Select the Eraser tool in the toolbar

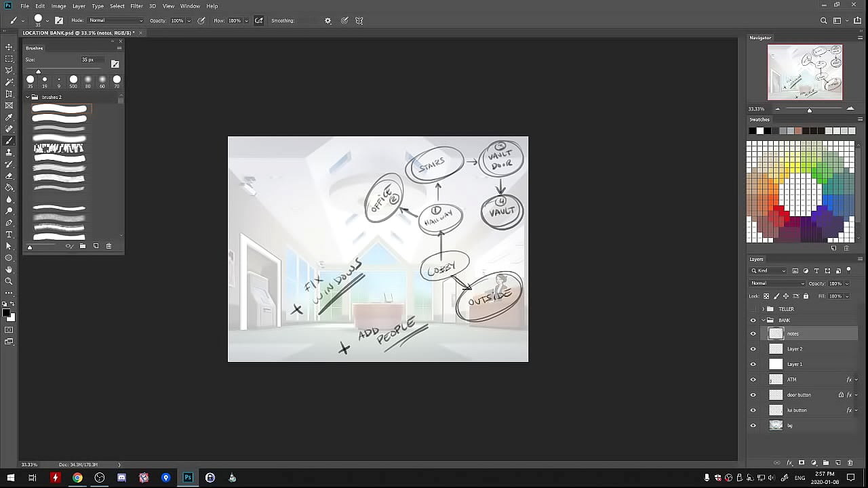pos(9,176)
